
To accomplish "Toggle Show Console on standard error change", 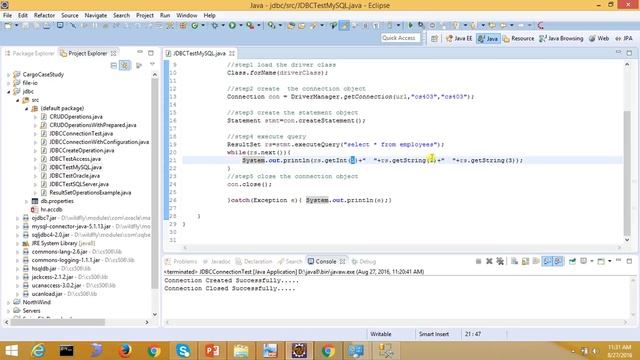I will [x=558, y=261].
